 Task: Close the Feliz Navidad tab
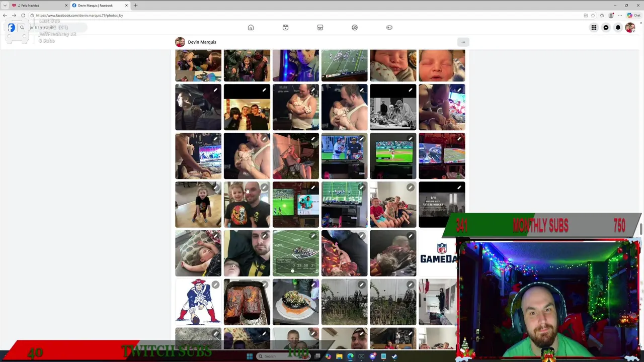(x=66, y=6)
